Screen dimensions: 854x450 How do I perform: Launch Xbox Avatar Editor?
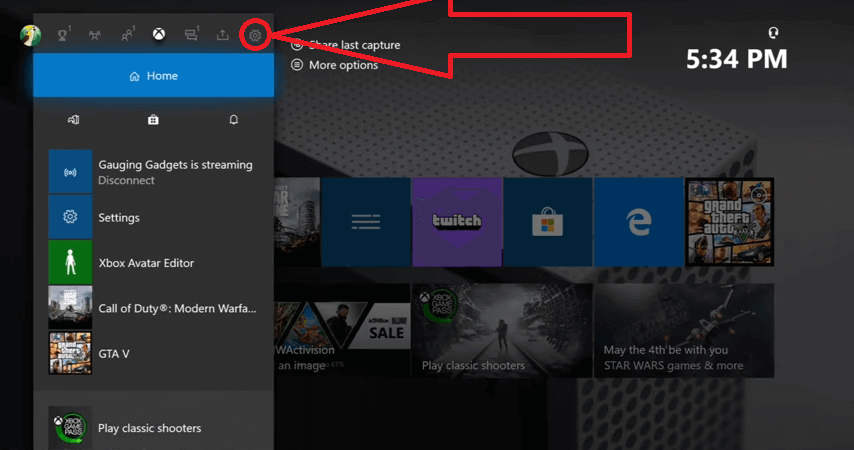(x=152, y=263)
